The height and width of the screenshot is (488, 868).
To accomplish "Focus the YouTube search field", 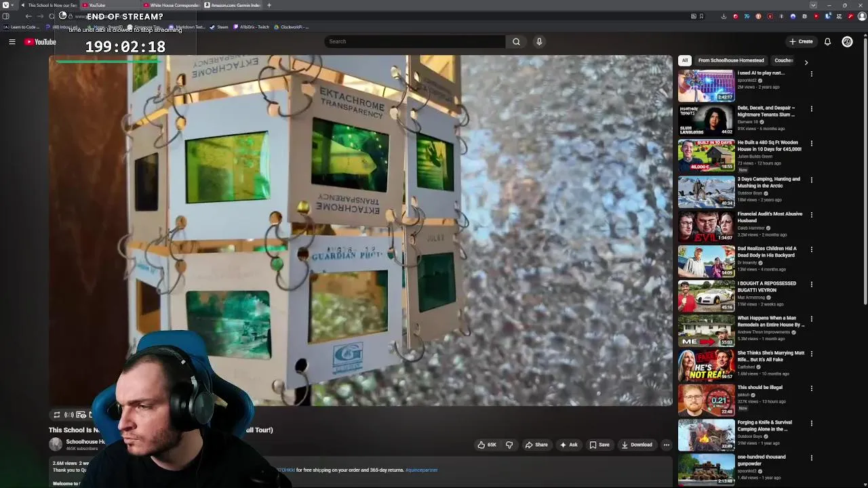I will point(414,41).
